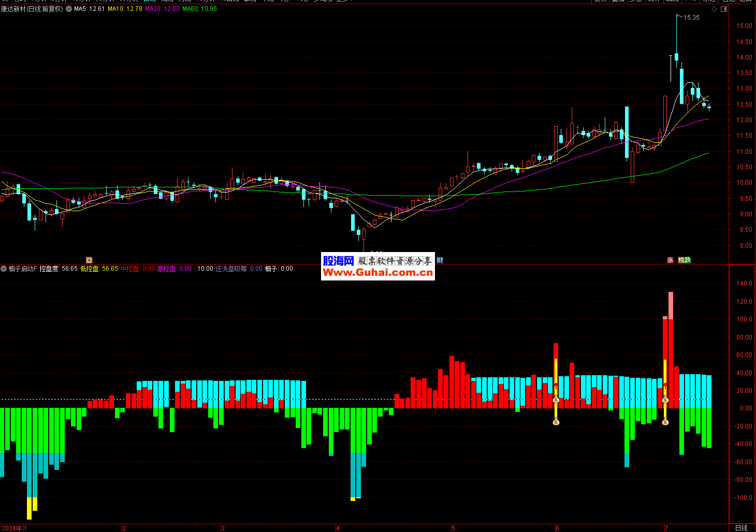Toggle the side panel icon at top right
Screen dimensions: 756x532
[x=724, y=9]
